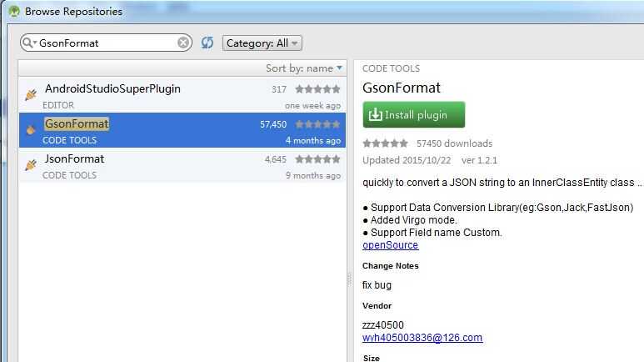Click the JsonFormat plug icon
The image size is (644, 362).
(31, 165)
